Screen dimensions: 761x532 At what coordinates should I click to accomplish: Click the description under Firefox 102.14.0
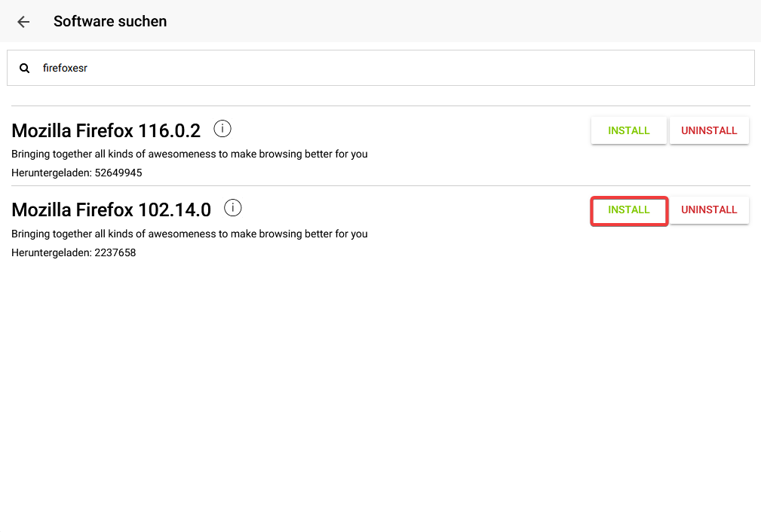click(x=189, y=234)
